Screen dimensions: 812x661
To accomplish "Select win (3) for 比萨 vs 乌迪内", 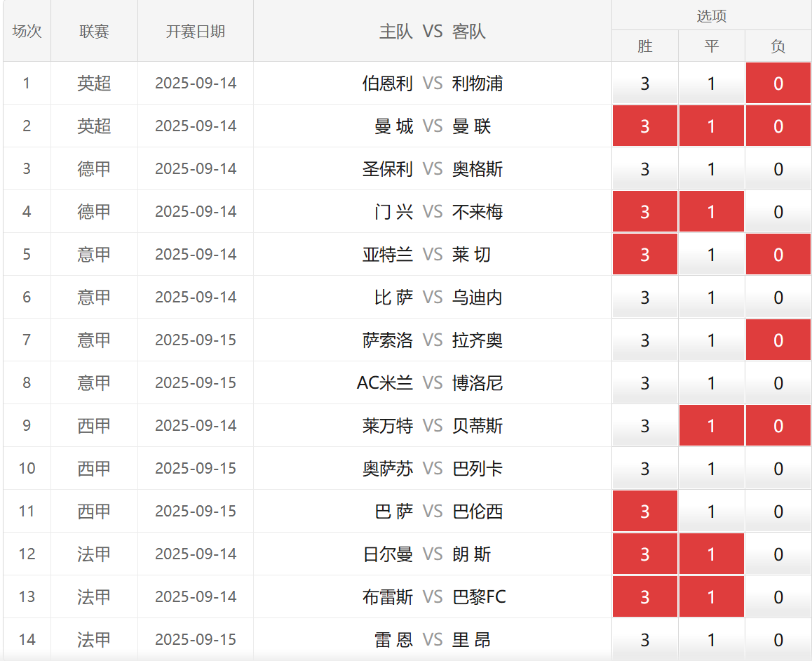I will (x=644, y=298).
